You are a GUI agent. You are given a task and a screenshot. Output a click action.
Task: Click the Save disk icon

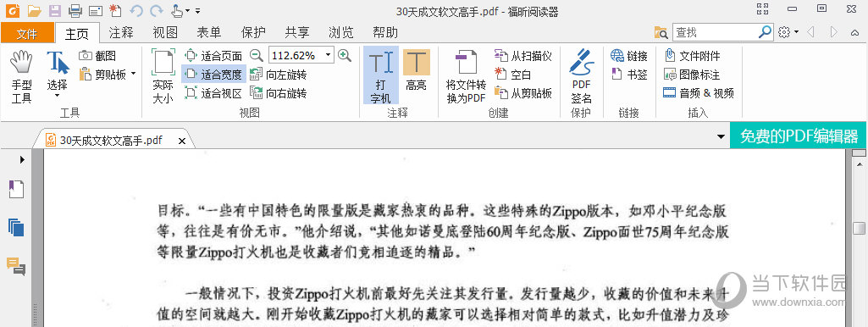coord(55,10)
